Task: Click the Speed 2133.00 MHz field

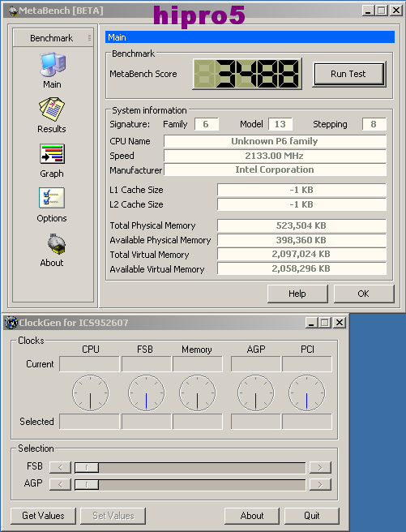Action: (275, 156)
